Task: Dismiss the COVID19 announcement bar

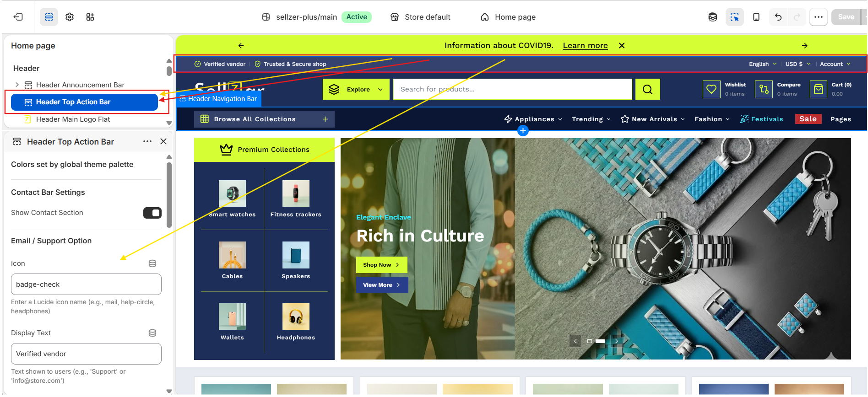Action: [x=622, y=45]
